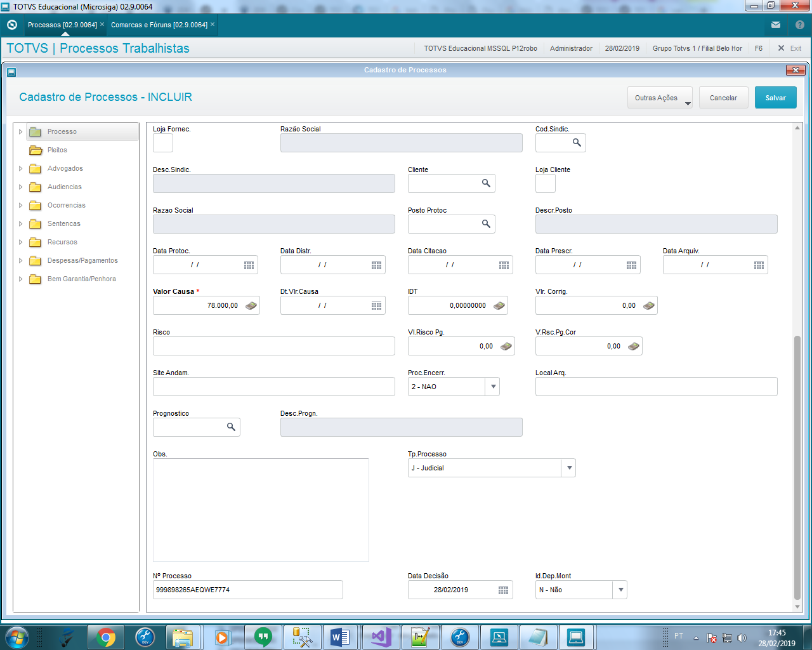This screenshot has height=650, width=812.
Task: Click the form scrollbar's down arrow
Action: point(797,607)
